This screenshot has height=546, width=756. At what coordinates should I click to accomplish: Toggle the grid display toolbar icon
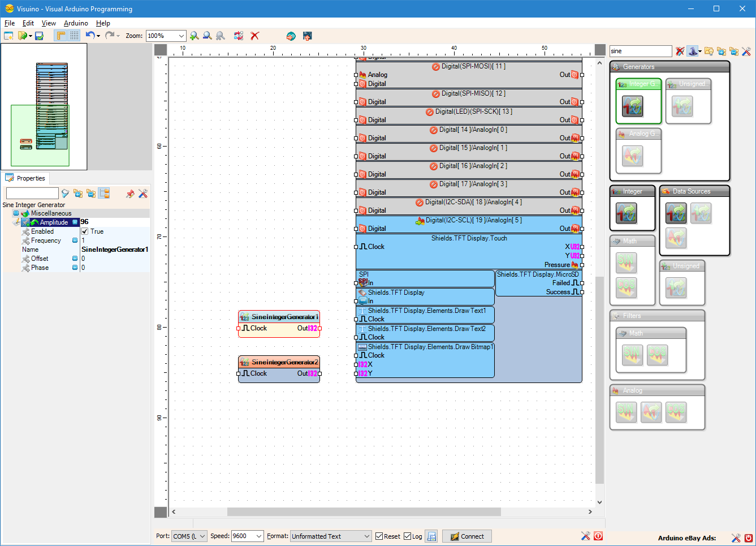coord(74,35)
